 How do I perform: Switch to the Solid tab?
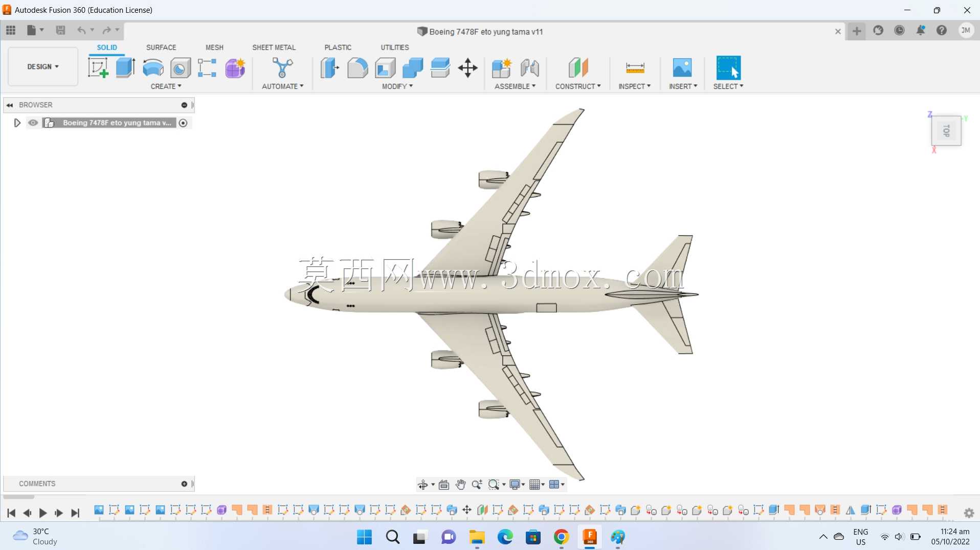click(107, 48)
